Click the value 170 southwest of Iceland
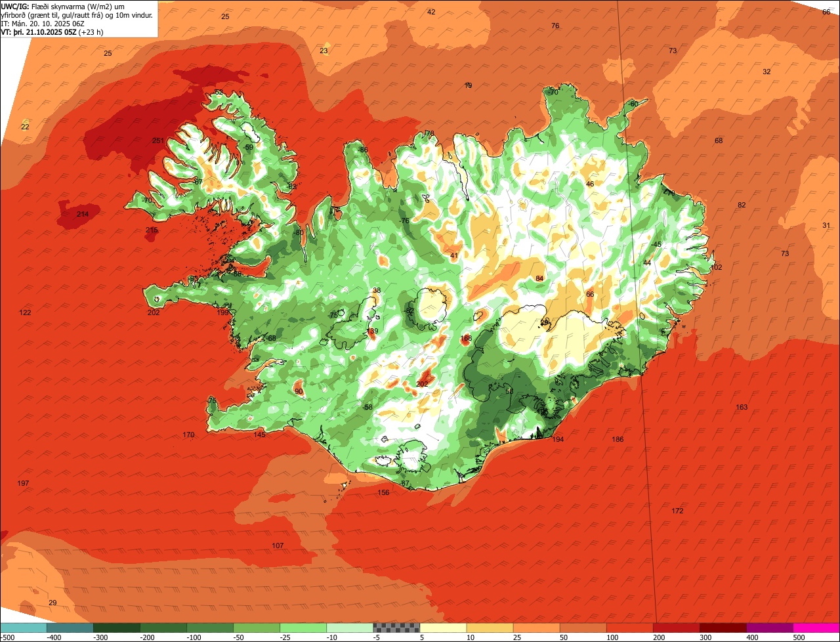Screen dimensions: 840x642 click(188, 435)
